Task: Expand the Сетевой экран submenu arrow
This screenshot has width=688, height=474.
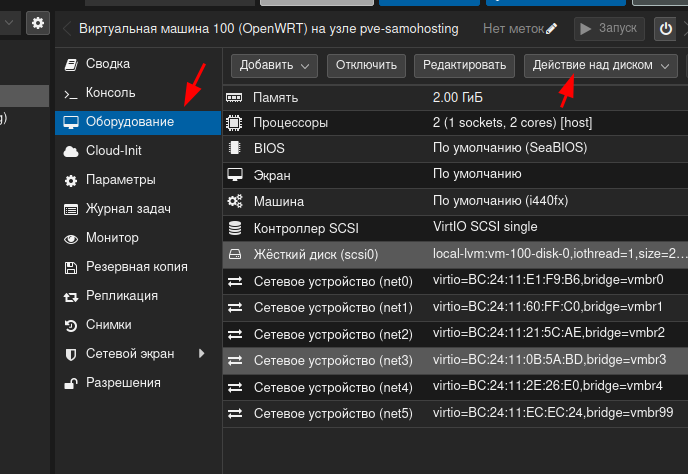Action: pos(201,353)
